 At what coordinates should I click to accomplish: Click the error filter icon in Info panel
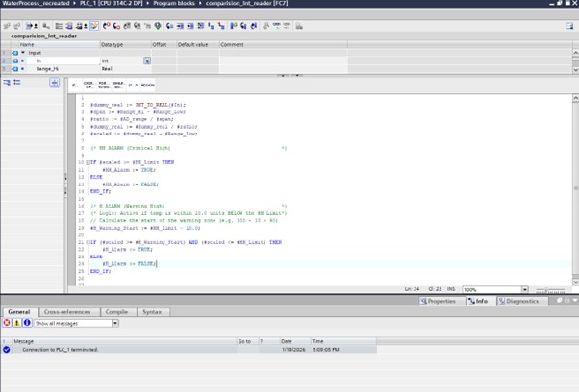coord(7,323)
